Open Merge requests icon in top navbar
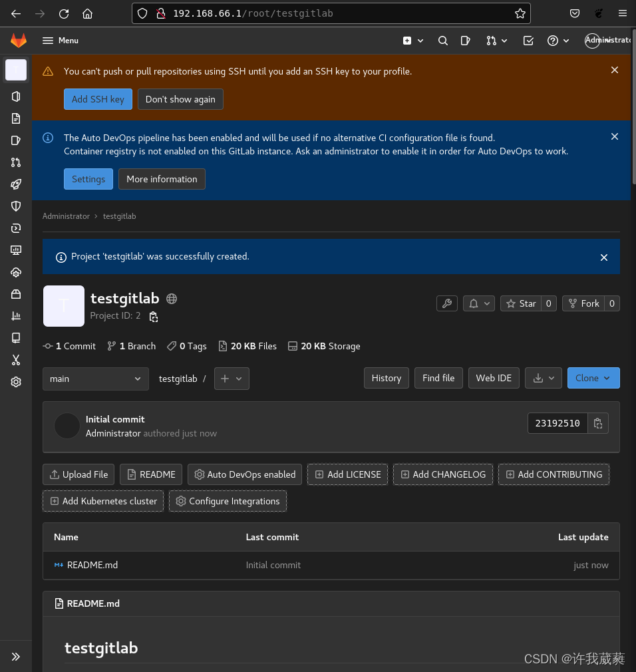Viewport: 636px width, 672px height. pos(491,41)
